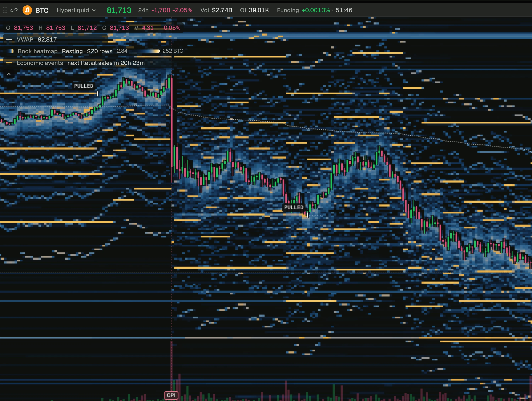Click the PULLED label at mid-chart low
This screenshot has width=532, height=401.
coord(294,207)
